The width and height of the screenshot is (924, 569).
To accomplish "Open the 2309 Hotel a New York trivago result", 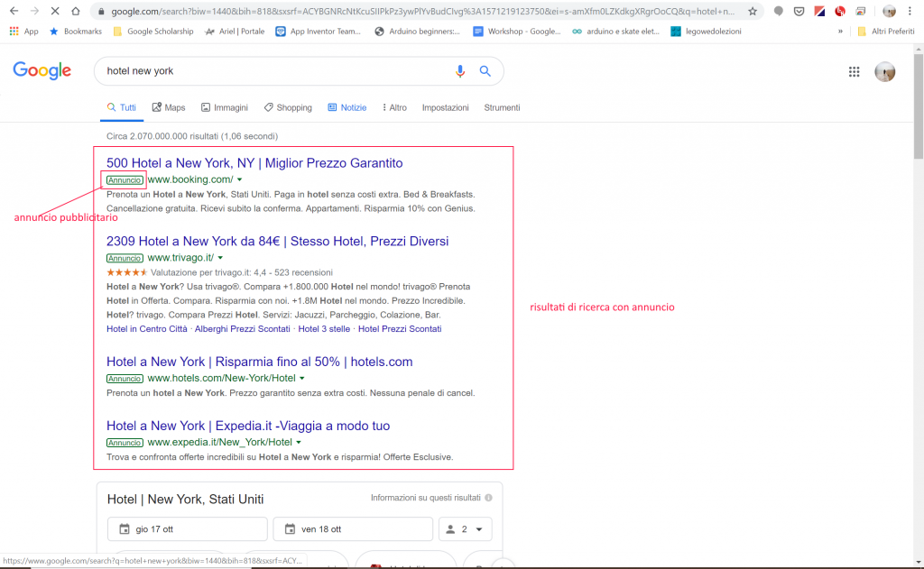I will (x=278, y=242).
